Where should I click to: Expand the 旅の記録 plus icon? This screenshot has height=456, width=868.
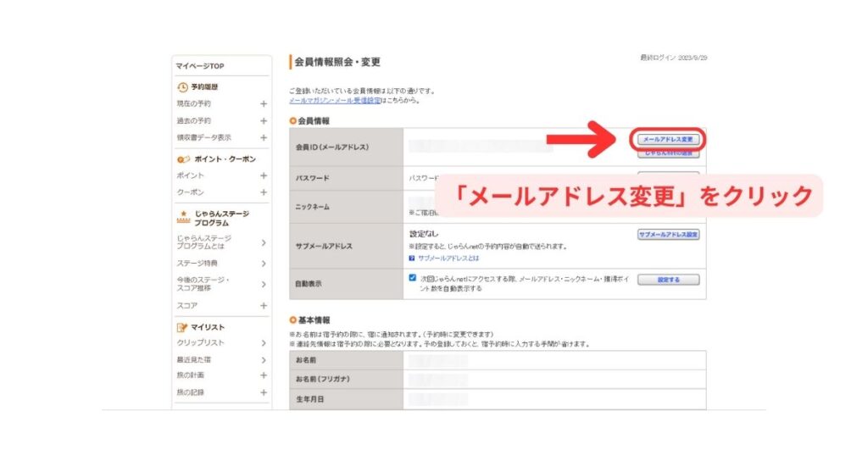[x=264, y=392]
